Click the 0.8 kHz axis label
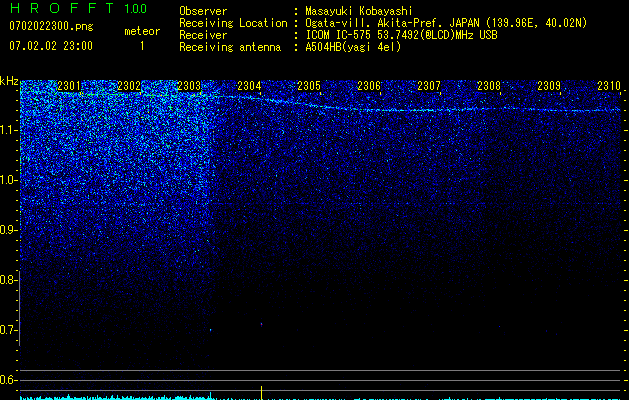This screenshot has width=629, height=400. coord(8,280)
